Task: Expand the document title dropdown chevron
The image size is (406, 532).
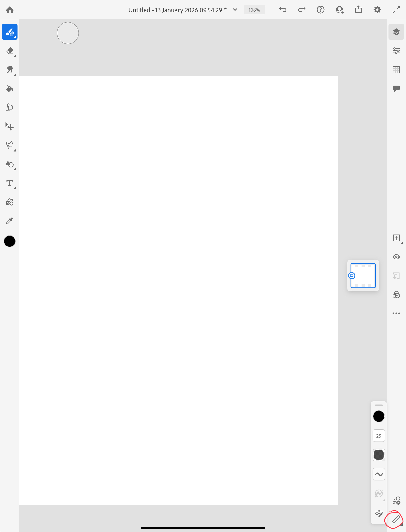Action: [x=235, y=10]
